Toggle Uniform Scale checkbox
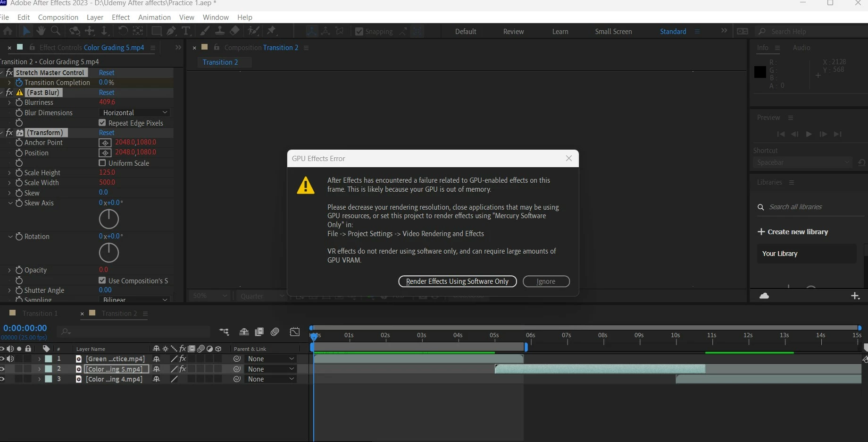Viewport: 868px width, 442px height. [x=102, y=163]
